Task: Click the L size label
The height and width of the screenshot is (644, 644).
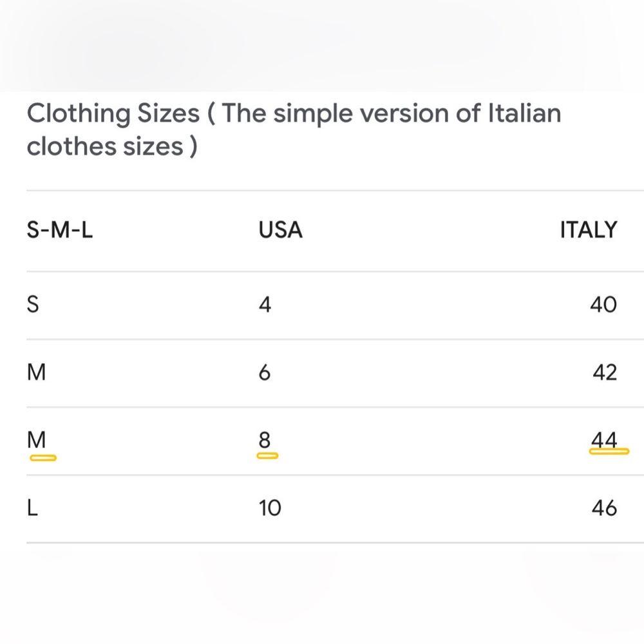Action: 33,508
